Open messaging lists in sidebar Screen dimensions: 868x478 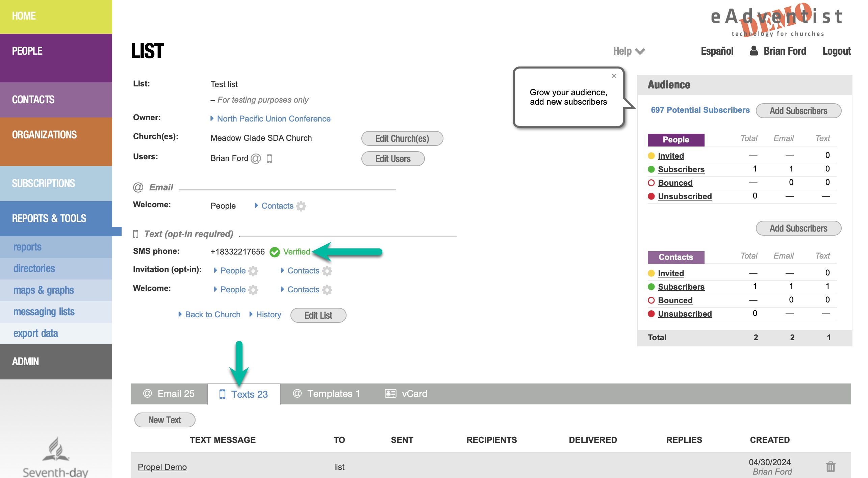click(44, 312)
